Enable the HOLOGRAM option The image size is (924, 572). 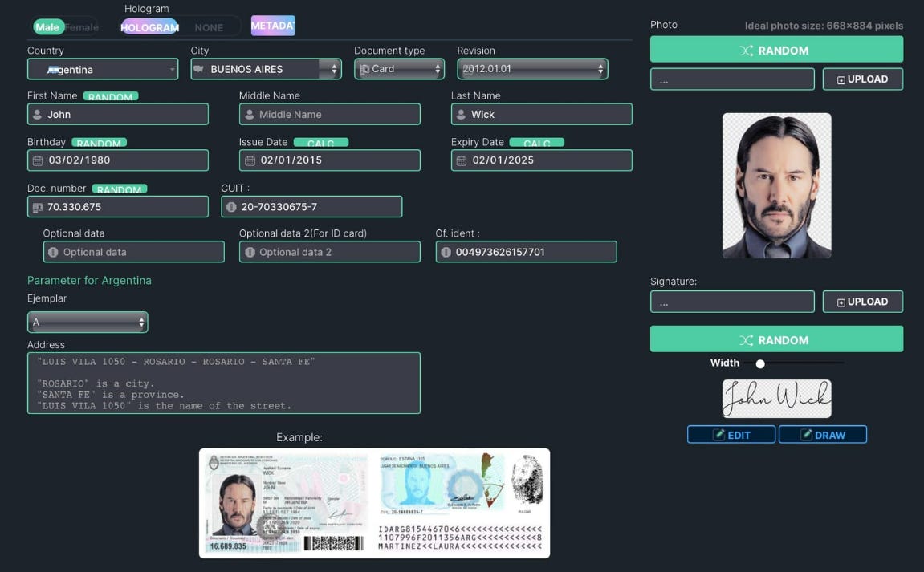click(x=149, y=27)
